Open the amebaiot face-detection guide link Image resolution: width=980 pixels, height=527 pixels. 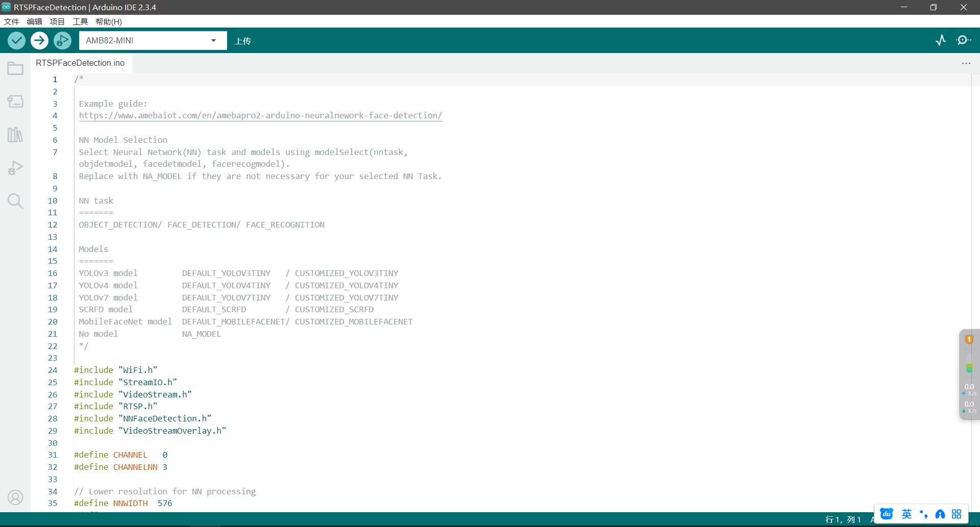click(260, 115)
